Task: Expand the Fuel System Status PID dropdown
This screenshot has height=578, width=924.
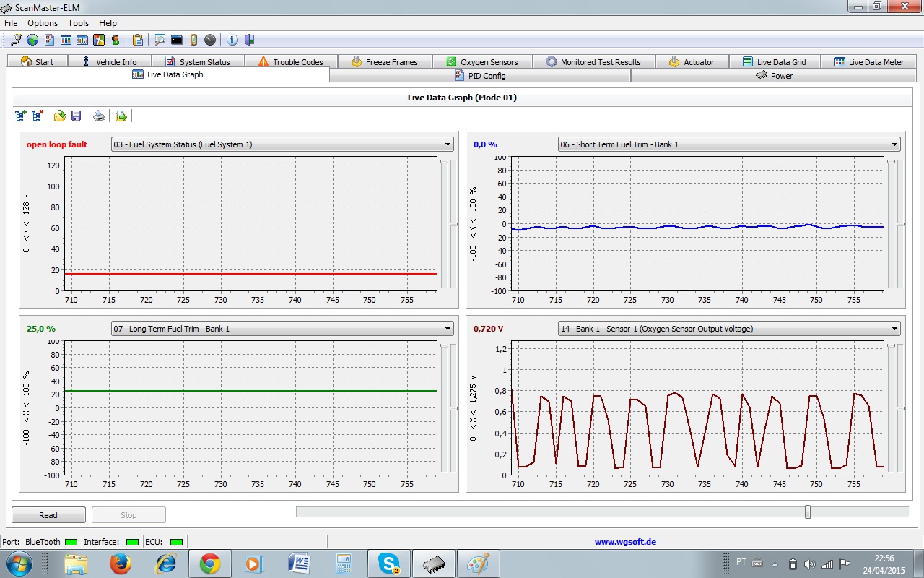Action: click(448, 144)
